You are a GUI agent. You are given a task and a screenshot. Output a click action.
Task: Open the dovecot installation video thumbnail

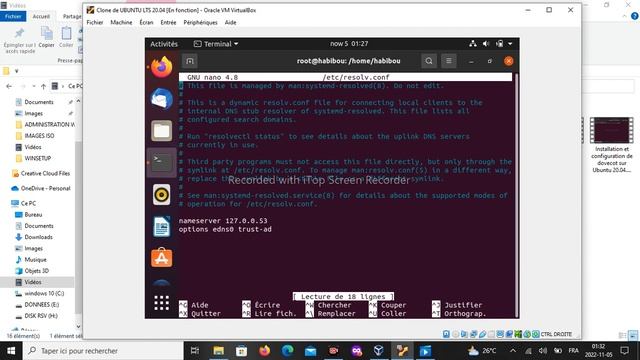[x=611, y=130]
